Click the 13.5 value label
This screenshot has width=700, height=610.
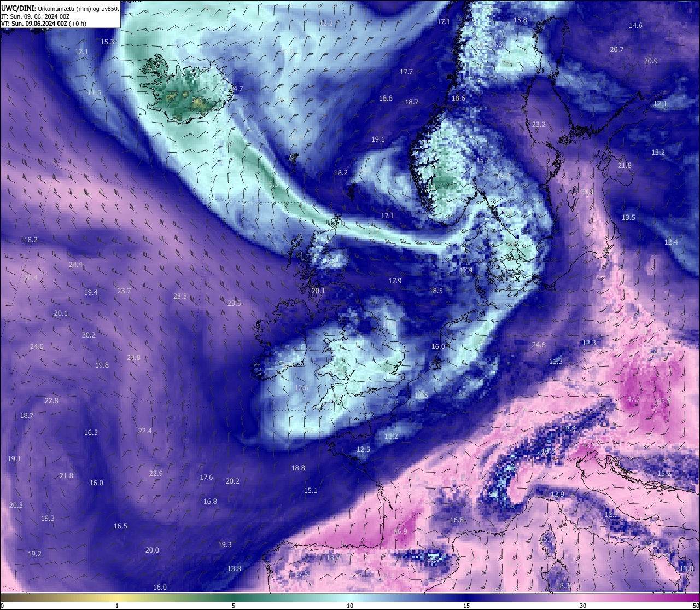click(x=628, y=217)
